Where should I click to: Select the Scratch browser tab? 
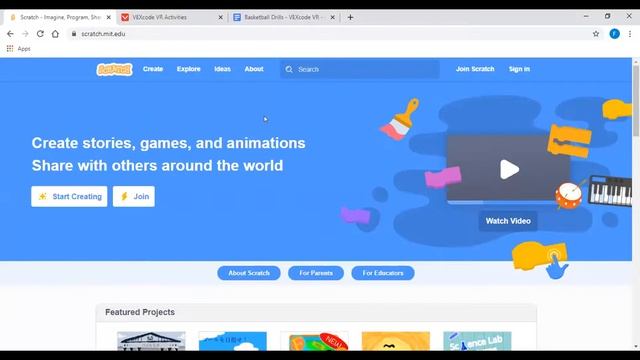coord(60,18)
